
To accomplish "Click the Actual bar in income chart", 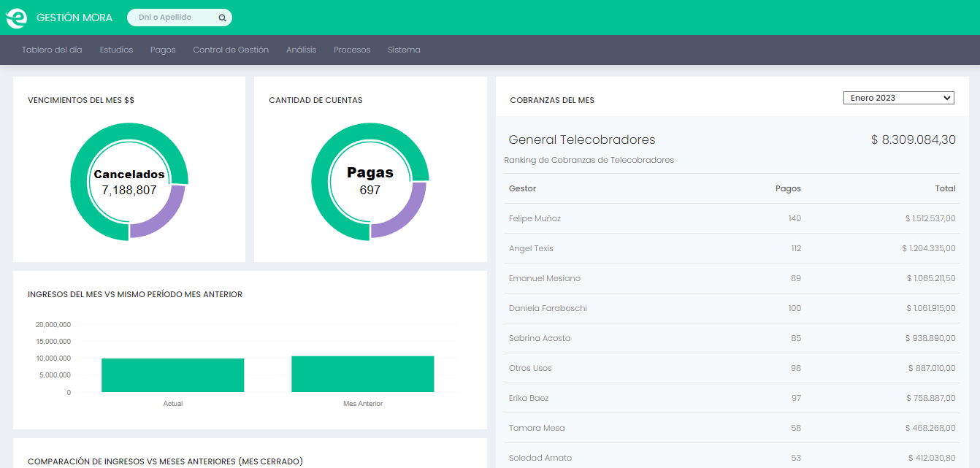I will (172, 375).
